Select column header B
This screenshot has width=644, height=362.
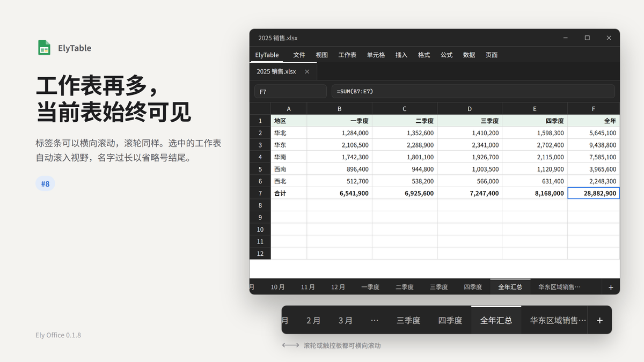pyautogui.click(x=340, y=109)
